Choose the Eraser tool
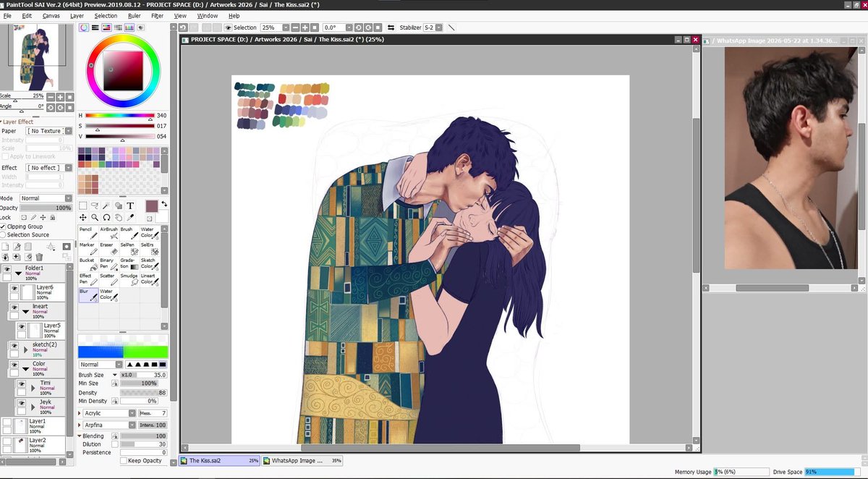 coord(109,248)
